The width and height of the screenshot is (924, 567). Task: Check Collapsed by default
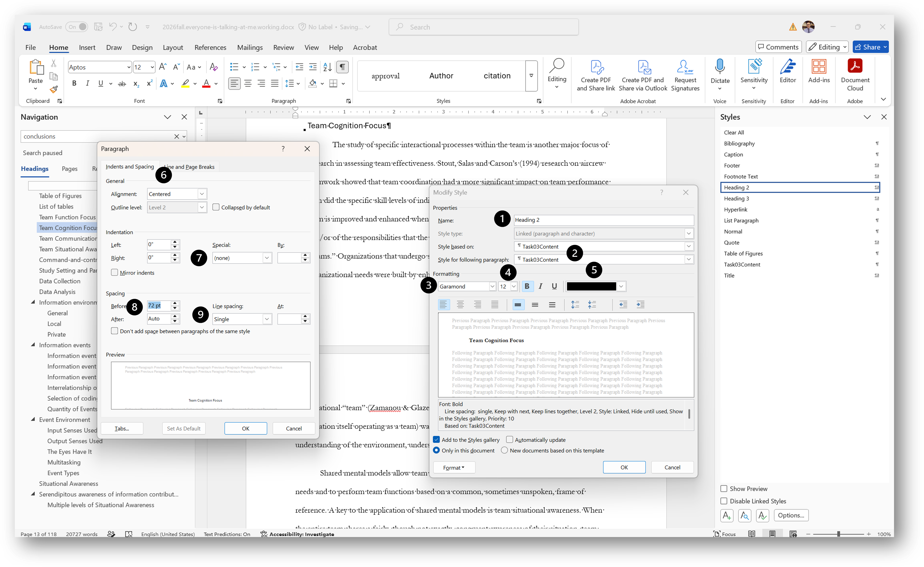216,207
